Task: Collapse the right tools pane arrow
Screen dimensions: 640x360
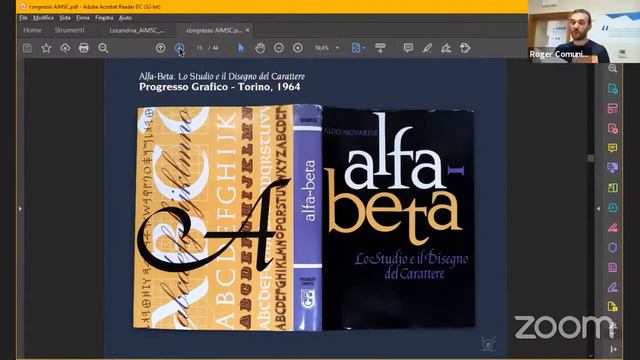Action: click(598, 209)
